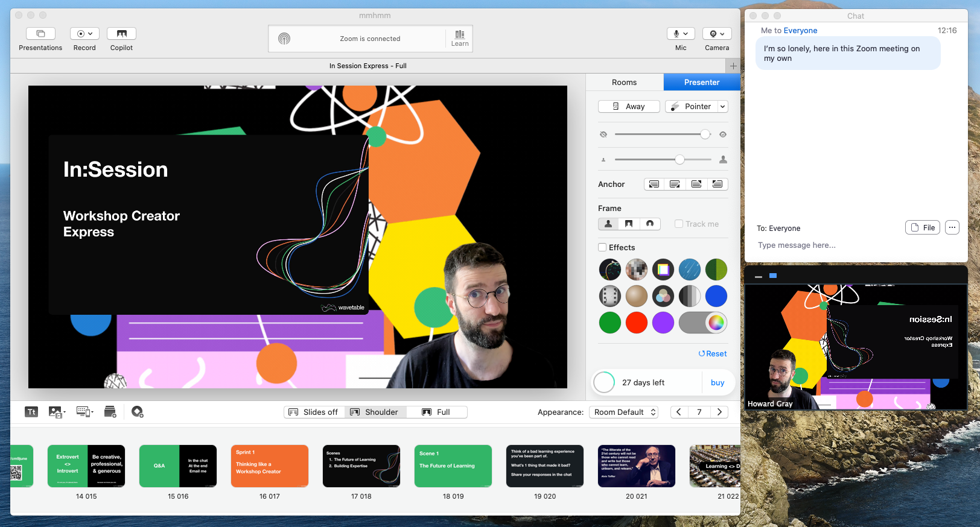Click the visible eye icon at slider end

(723, 134)
